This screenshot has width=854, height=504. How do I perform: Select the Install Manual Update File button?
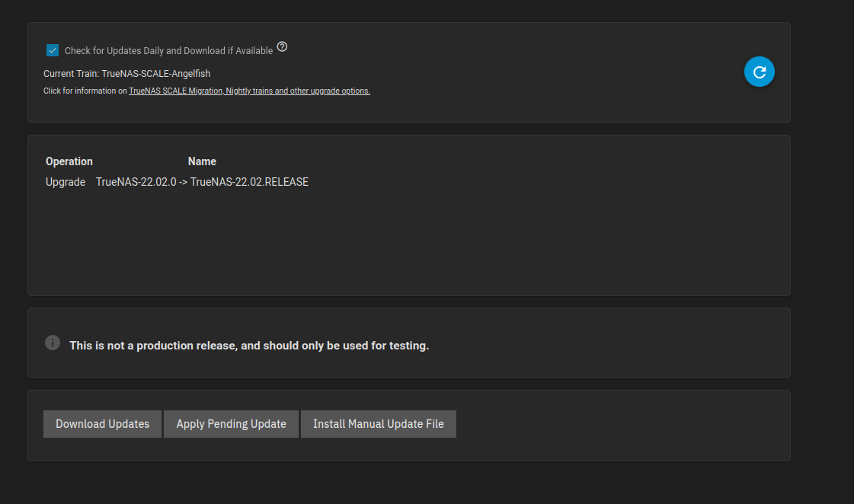[378, 424]
